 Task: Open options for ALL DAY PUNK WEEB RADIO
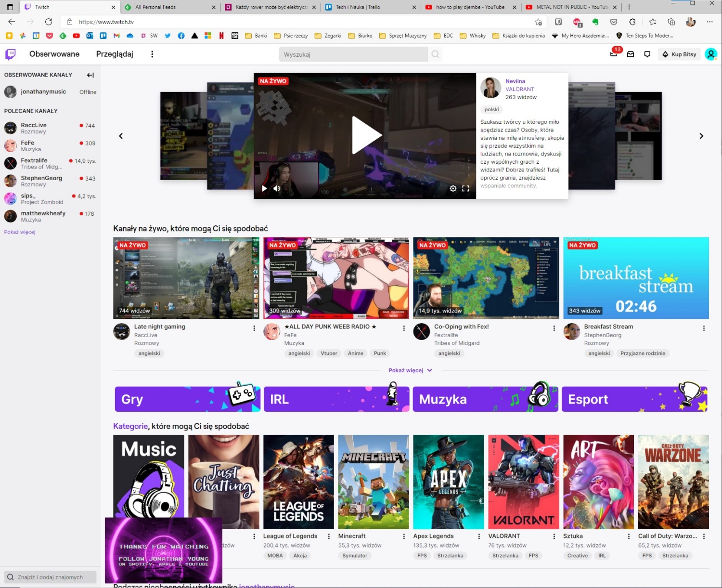point(404,328)
